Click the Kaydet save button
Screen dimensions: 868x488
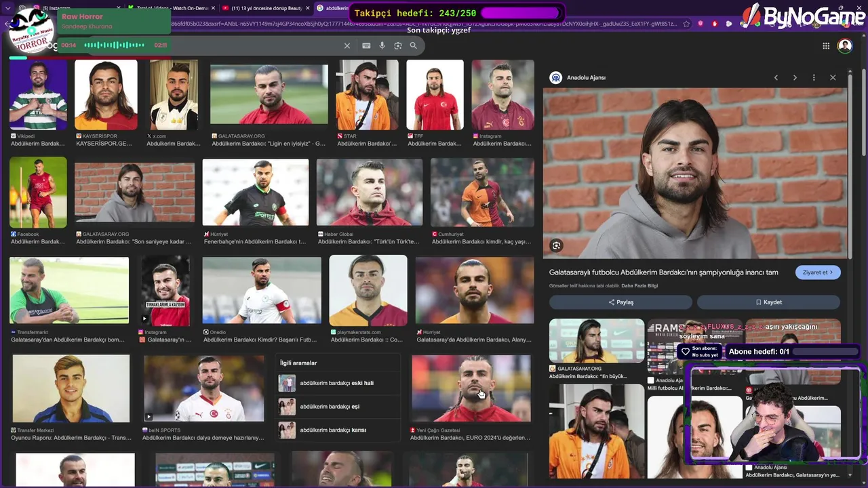point(768,302)
